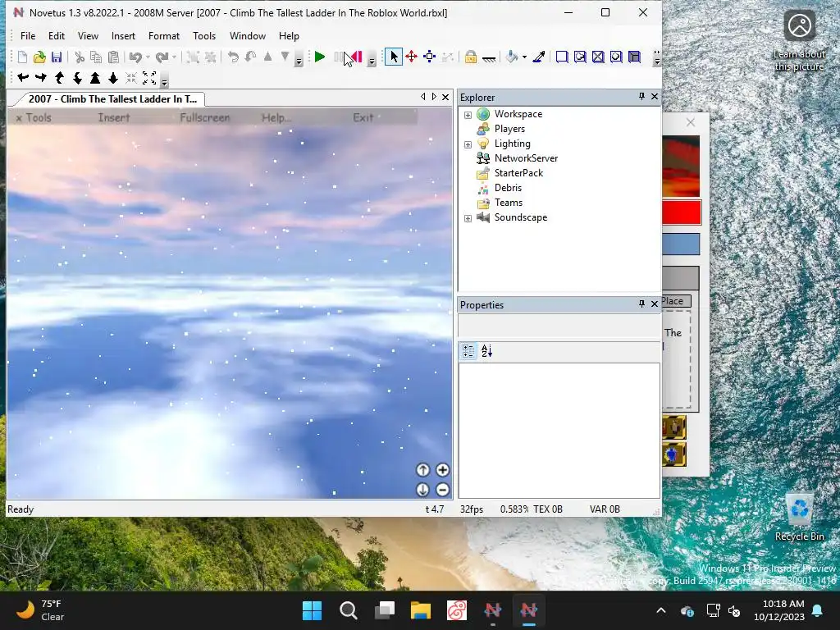Image resolution: width=840 pixels, height=630 pixels.
Task: Save the place with the floppy disk icon
Action: point(57,57)
